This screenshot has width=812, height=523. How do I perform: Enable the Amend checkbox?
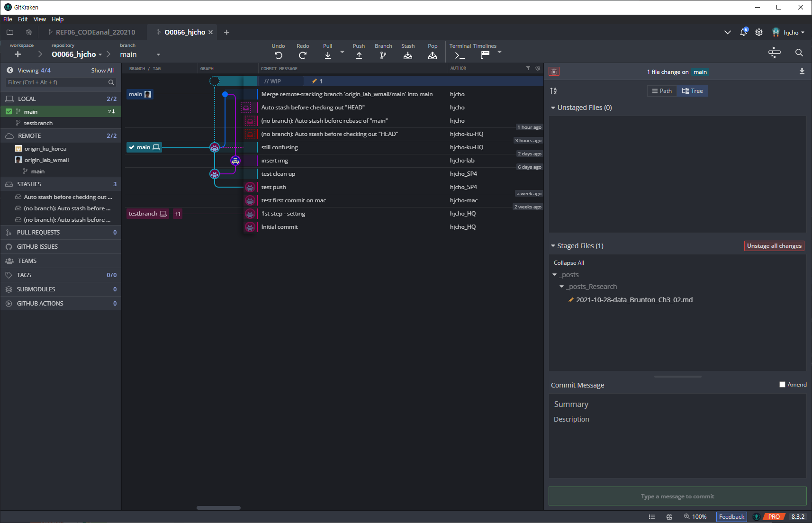coord(782,385)
